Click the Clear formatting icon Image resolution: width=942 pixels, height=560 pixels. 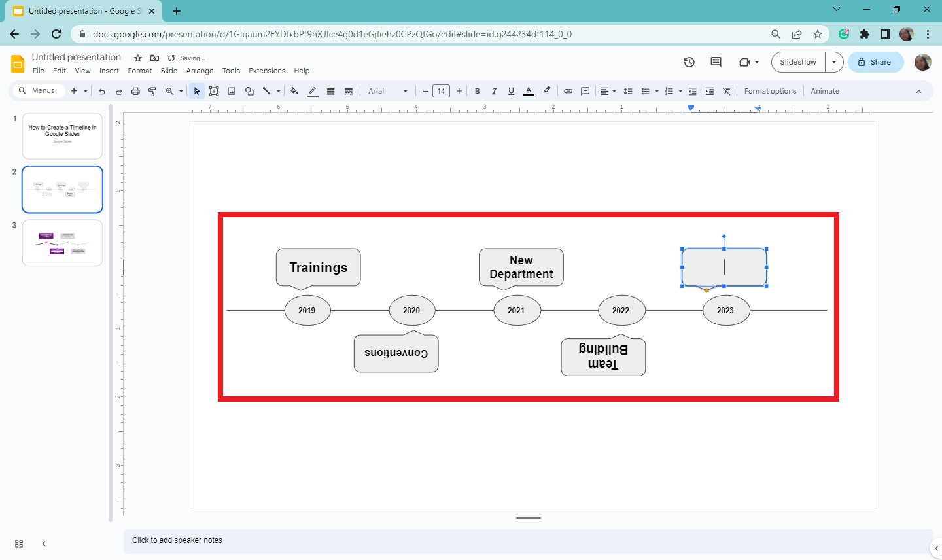tap(727, 92)
